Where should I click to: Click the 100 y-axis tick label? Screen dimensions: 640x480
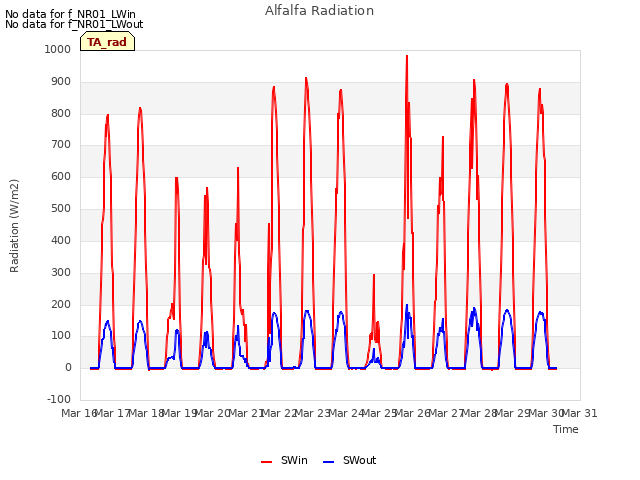(61, 336)
